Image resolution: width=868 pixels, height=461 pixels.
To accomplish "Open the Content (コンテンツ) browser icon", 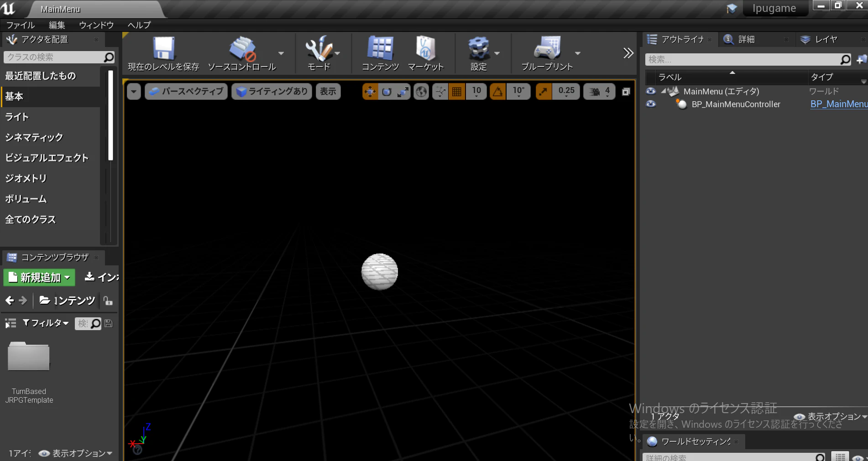I will coord(380,48).
